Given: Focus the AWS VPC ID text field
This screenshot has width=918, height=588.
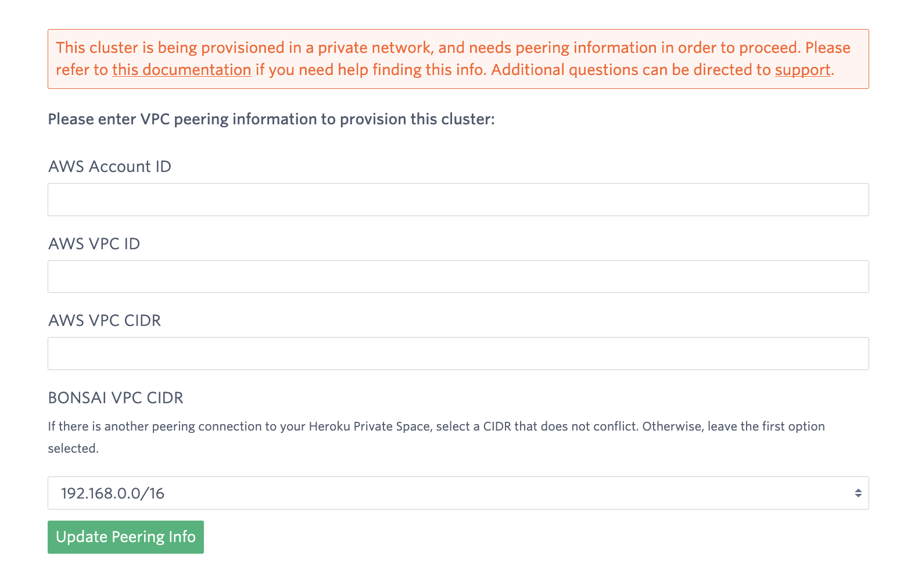Looking at the screenshot, I should [x=458, y=277].
